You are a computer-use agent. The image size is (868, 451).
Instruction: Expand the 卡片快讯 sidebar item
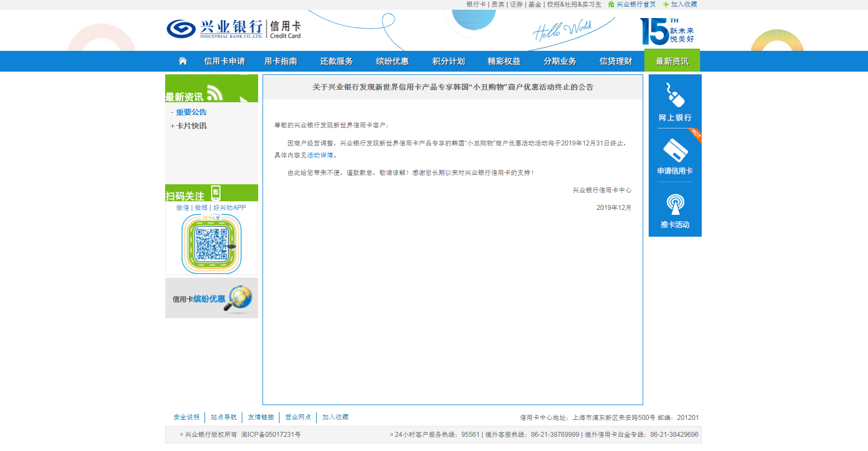tap(191, 126)
